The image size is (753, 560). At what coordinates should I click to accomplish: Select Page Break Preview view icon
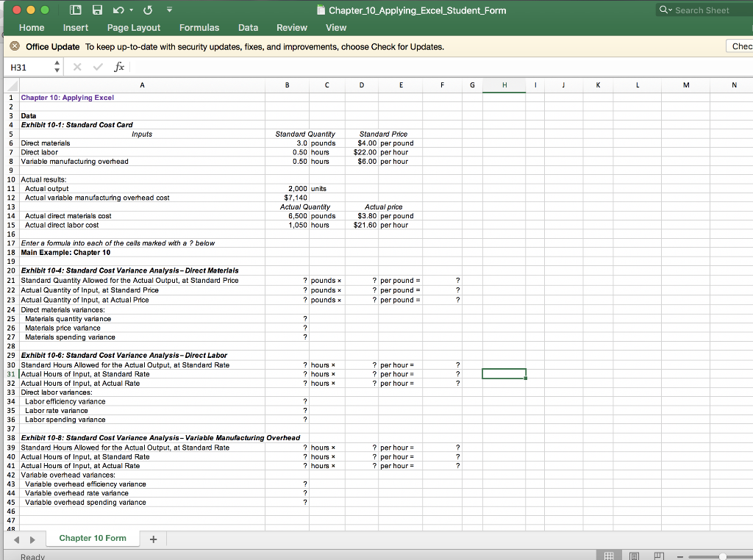pyautogui.click(x=659, y=556)
